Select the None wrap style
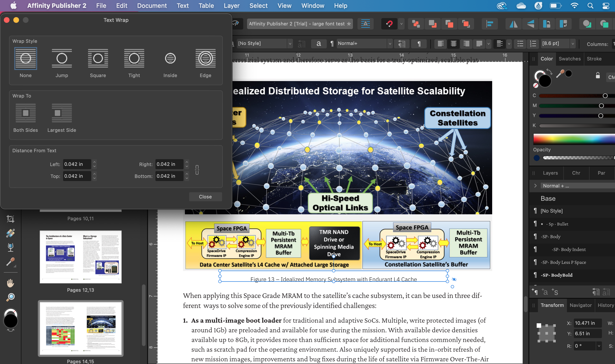The width and height of the screenshot is (615, 364). pos(25,59)
